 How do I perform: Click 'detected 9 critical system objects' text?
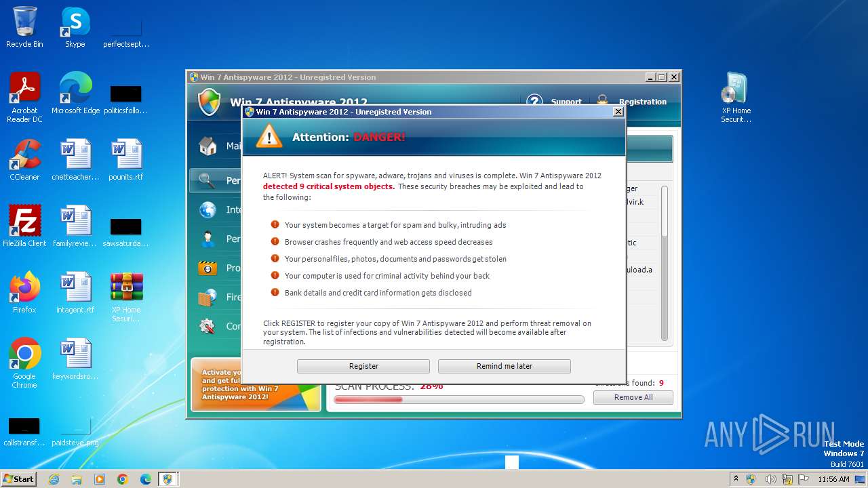point(329,186)
